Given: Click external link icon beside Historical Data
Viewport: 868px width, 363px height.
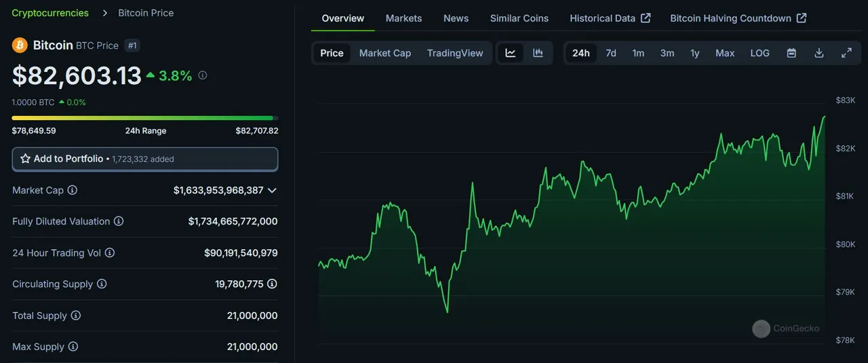Looking at the screenshot, I should point(646,18).
